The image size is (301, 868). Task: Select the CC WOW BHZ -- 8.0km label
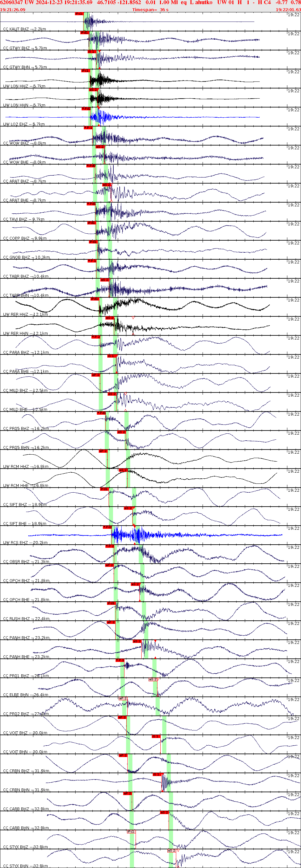pyautogui.click(x=25, y=143)
